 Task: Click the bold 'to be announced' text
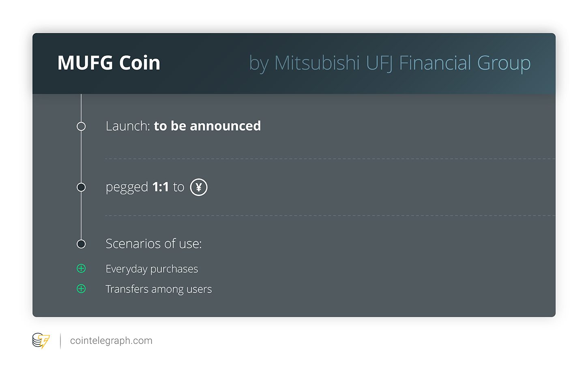[x=207, y=126]
